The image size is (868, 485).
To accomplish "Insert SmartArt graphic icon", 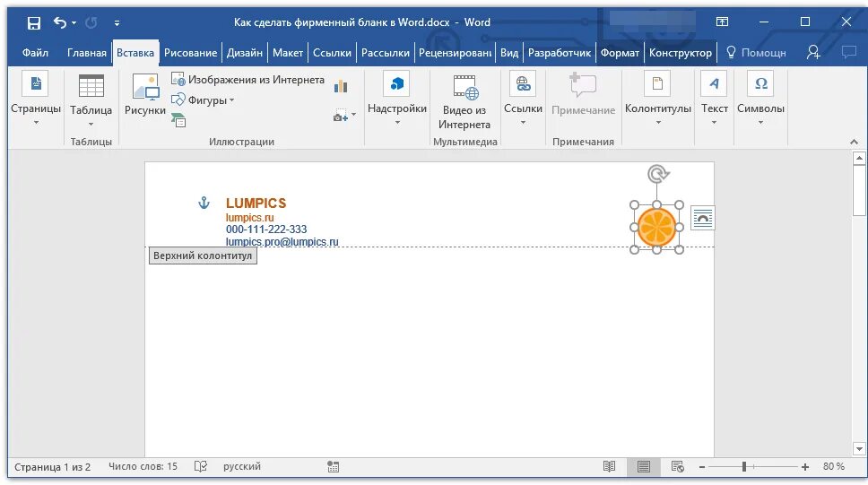I will pyautogui.click(x=178, y=119).
